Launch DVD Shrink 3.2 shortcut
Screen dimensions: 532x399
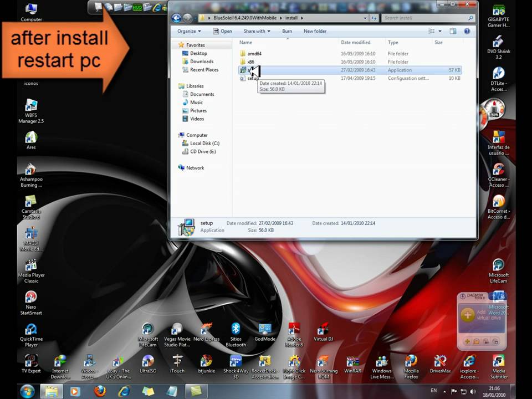click(498, 48)
